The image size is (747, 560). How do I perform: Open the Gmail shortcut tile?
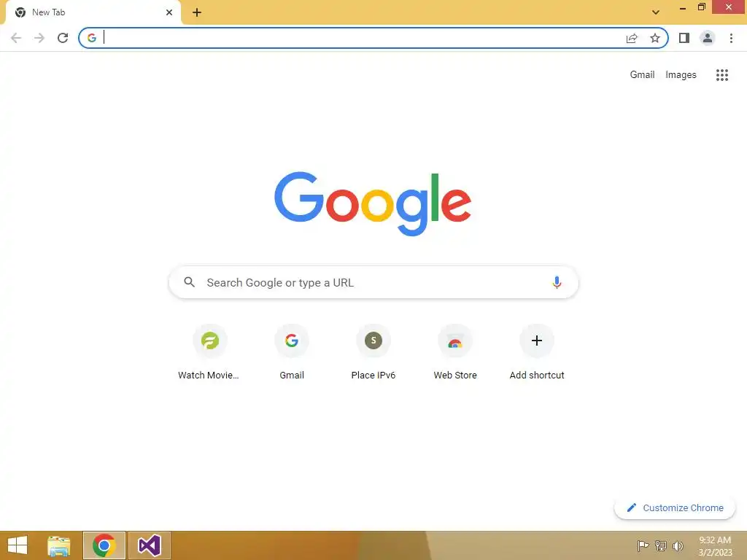(x=292, y=352)
